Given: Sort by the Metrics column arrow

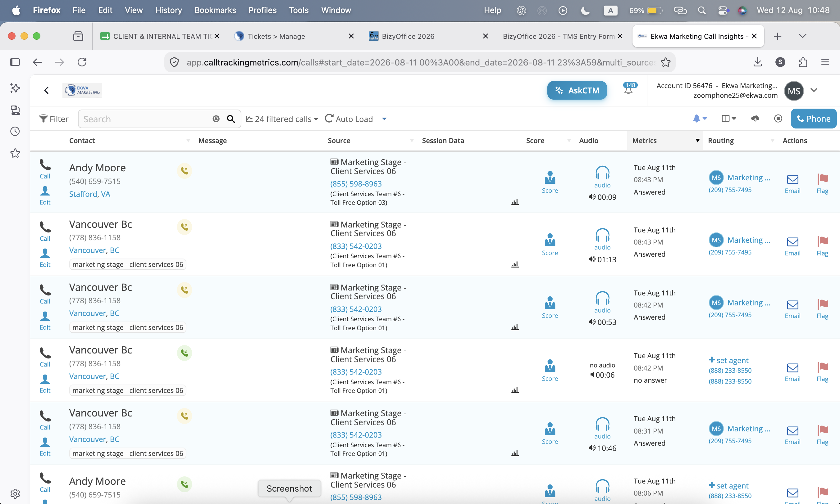Looking at the screenshot, I should pyautogui.click(x=697, y=141).
